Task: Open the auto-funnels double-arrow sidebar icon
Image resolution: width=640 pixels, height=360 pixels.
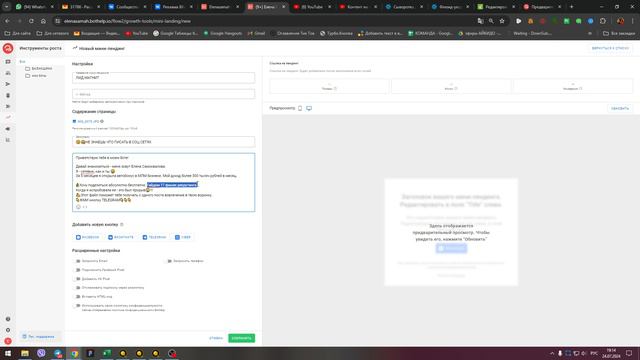Action: pyautogui.click(x=8, y=106)
